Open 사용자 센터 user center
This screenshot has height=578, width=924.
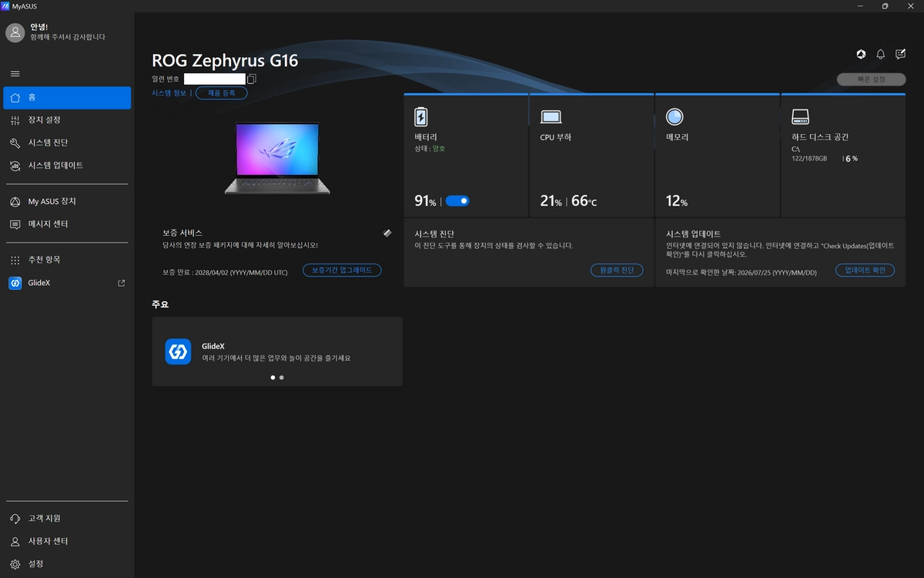[x=67, y=542]
